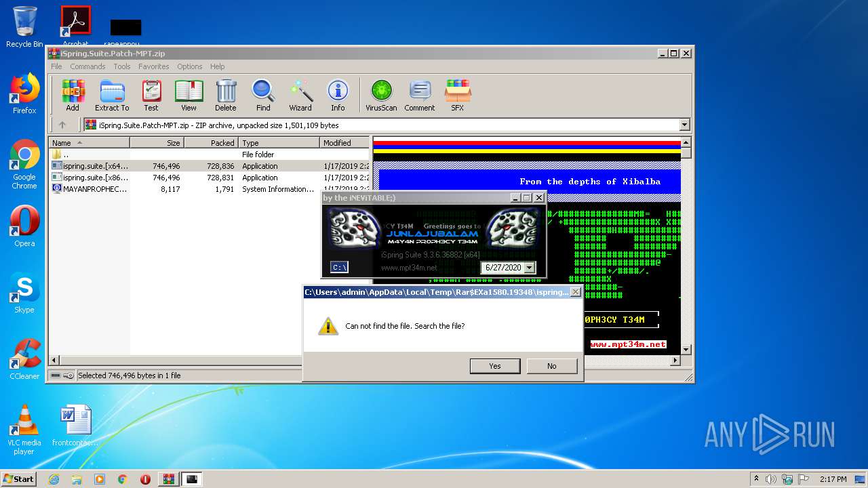Sort by the Name column header
Viewport: 868px width, 488px height.
pyautogui.click(x=89, y=143)
